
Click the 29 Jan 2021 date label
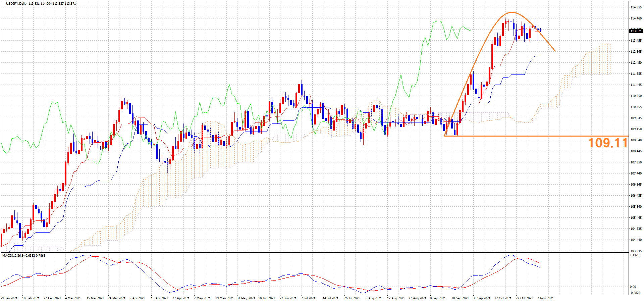coord(9,298)
